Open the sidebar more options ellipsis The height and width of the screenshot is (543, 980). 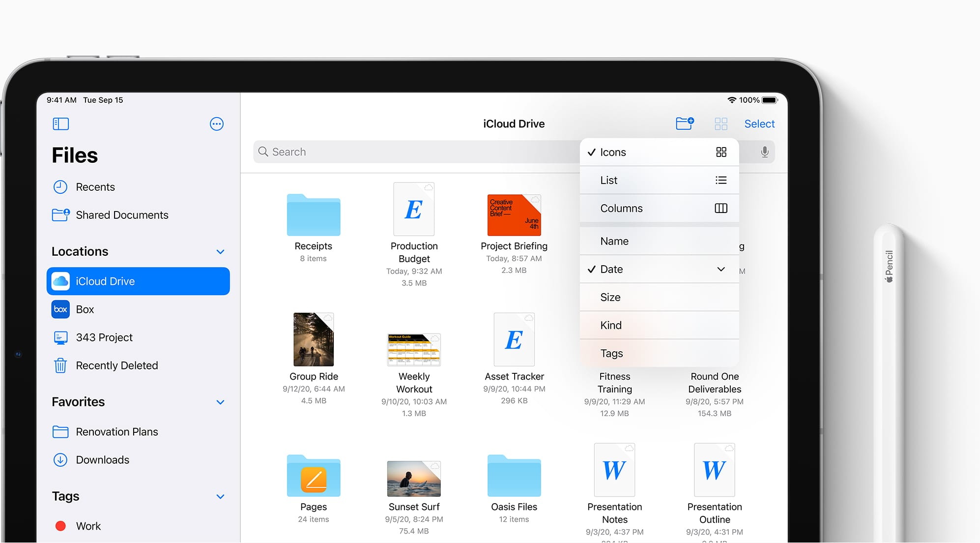216,123
